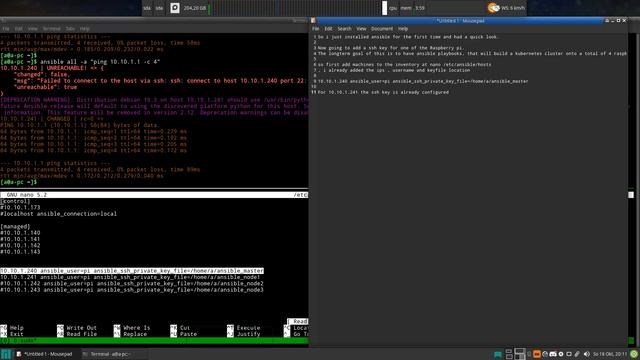
Task: Click Mousepad line 1 about installing ansible
Action: point(408,37)
